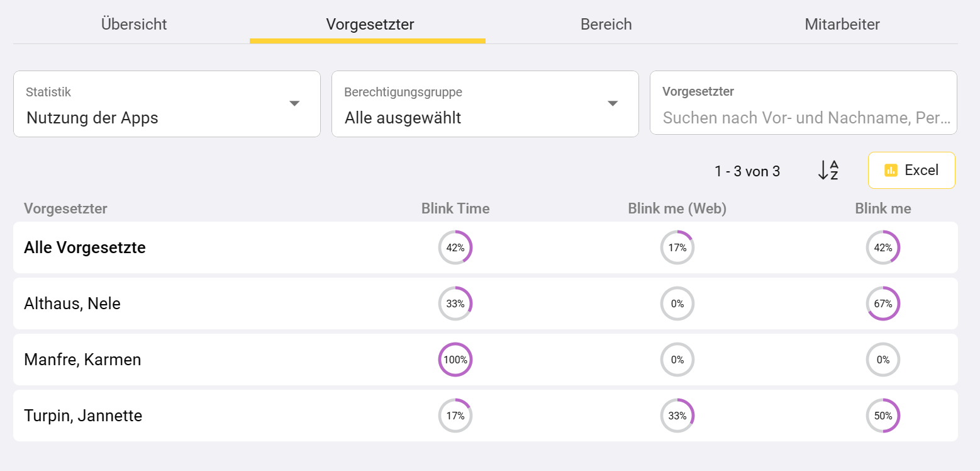Screen dimensions: 980x471
Task: Select the Althaus, Nele row name
Action: (72, 304)
